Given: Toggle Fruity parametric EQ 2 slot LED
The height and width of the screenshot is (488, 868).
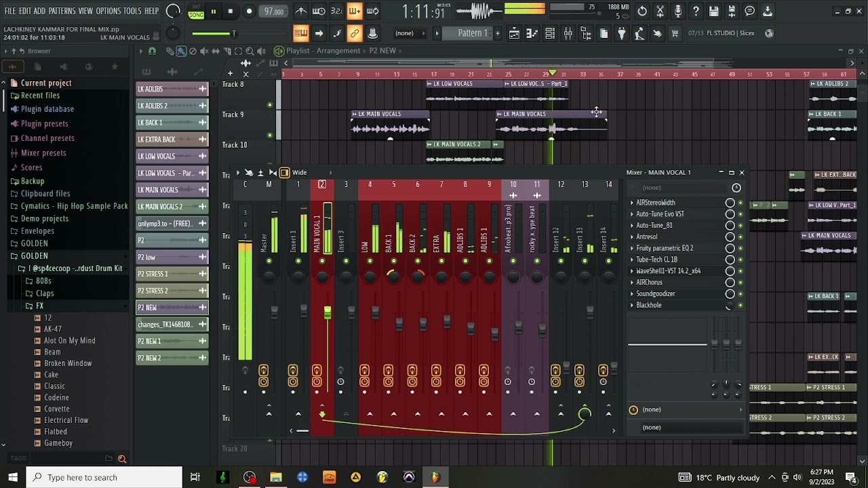Looking at the screenshot, I should coord(740,248).
